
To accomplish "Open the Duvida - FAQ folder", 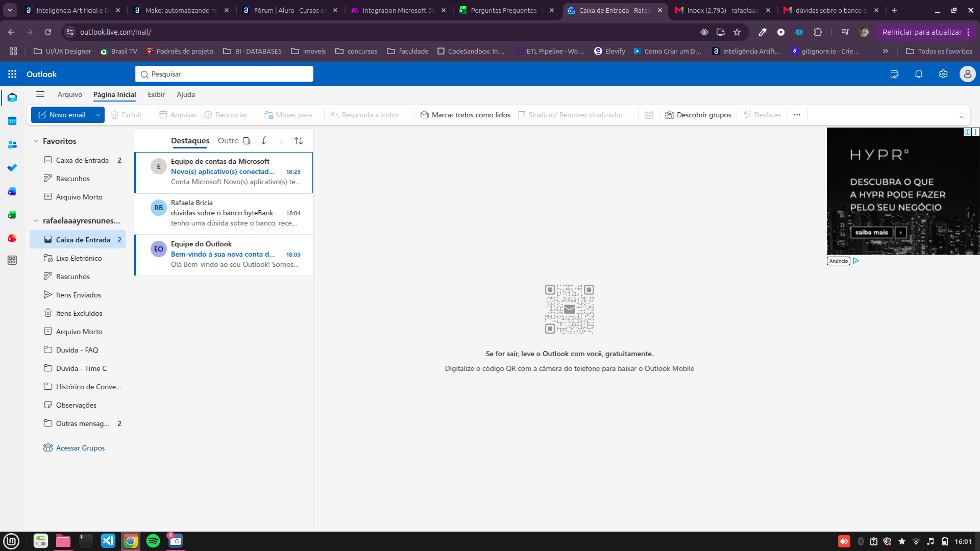I will click(78, 350).
